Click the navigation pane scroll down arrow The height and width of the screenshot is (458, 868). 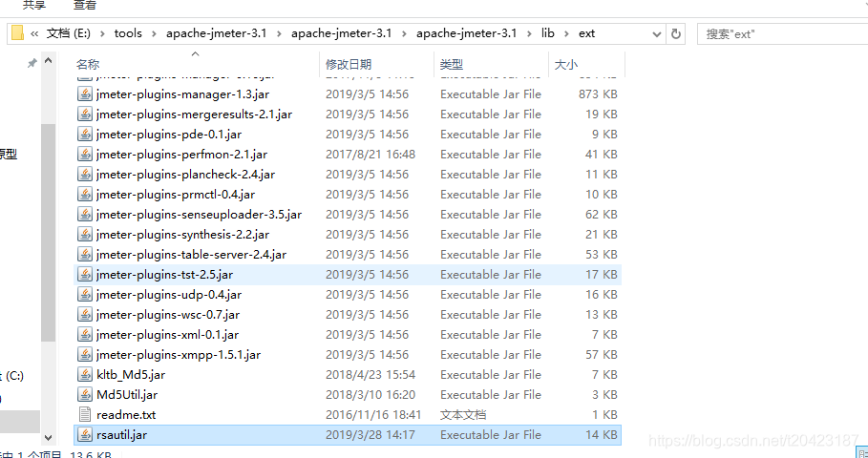pos(48,437)
